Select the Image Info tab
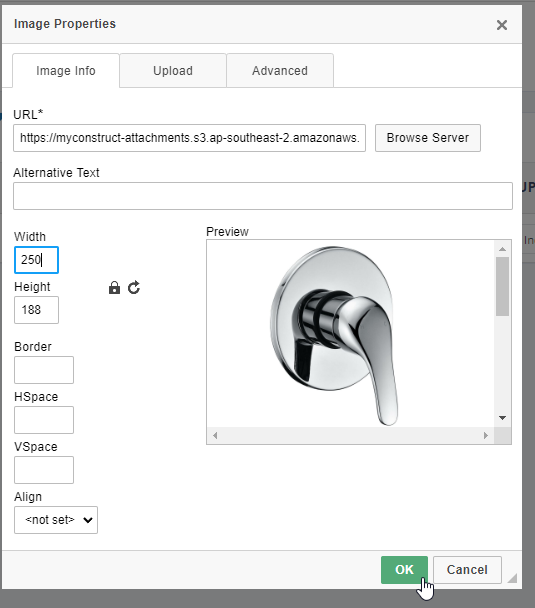Image resolution: width=535 pixels, height=608 pixels. point(66,71)
